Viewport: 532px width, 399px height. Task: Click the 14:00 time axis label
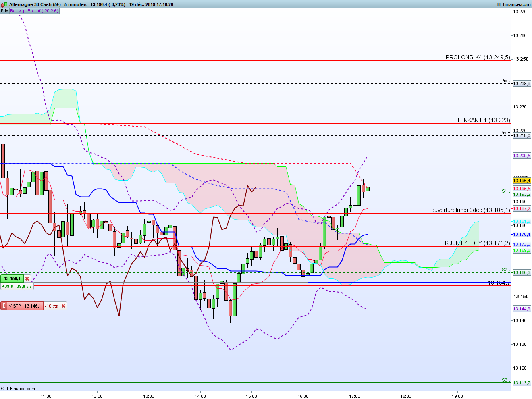200,396
